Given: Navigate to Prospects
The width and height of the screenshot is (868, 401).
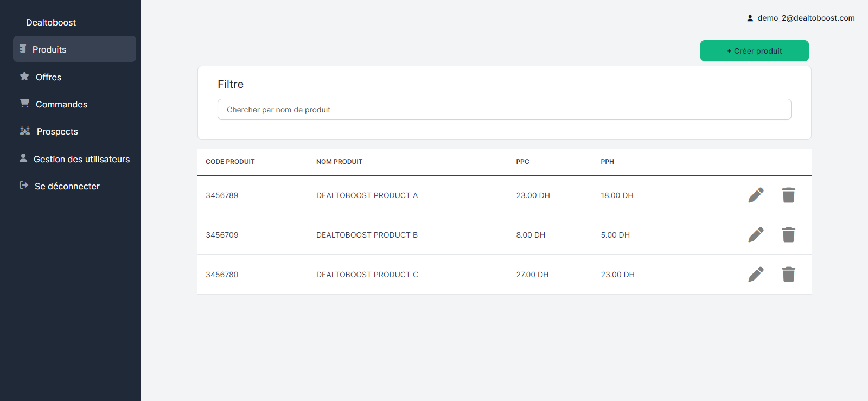Looking at the screenshot, I should [58, 131].
